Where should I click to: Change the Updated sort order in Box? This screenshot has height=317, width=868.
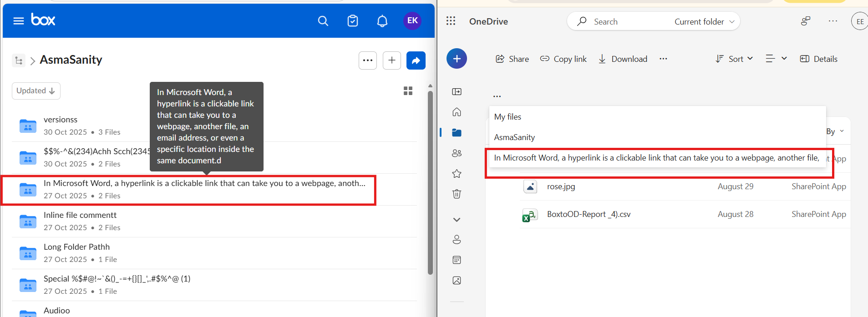click(36, 91)
